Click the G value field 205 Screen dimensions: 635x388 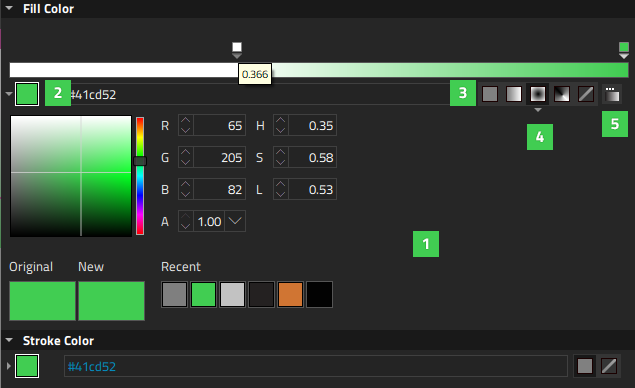click(x=219, y=158)
